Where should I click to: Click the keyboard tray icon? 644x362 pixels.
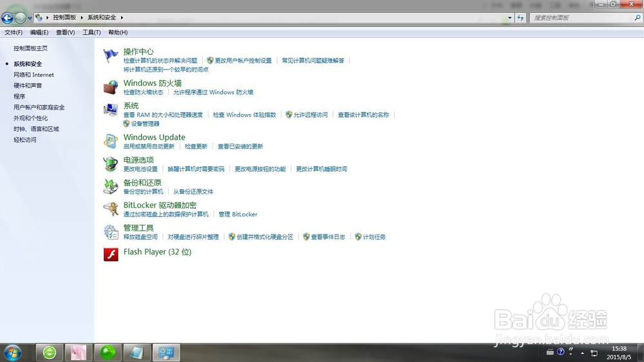click(x=550, y=352)
